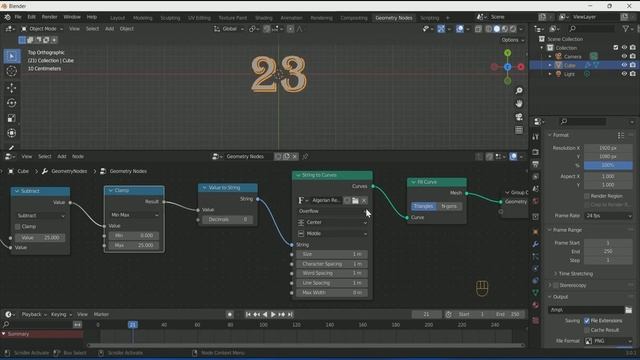
Task: Enable Cache Result checkbox
Action: coord(587,330)
